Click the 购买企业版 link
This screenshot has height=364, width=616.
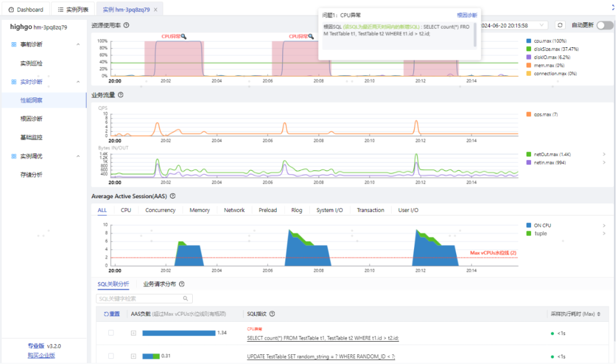click(x=41, y=355)
